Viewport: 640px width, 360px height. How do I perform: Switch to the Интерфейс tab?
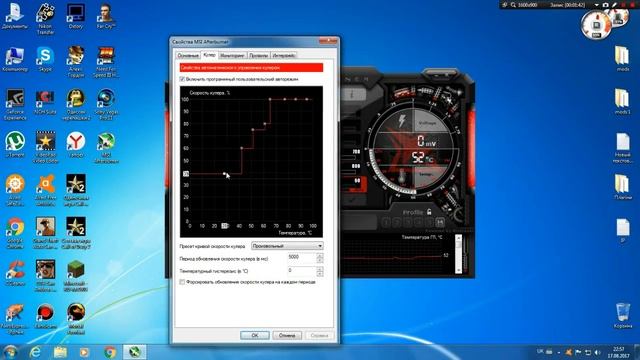tap(284, 56)
